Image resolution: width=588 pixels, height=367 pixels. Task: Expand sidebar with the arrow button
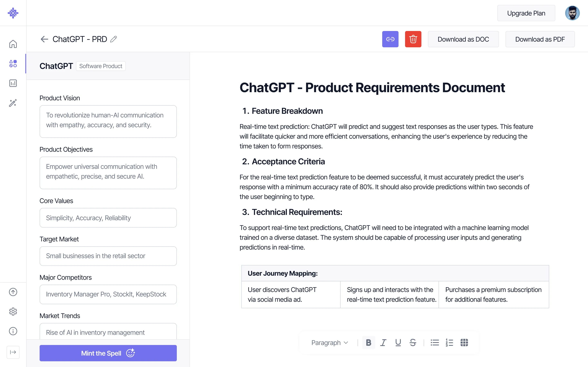click(x=13, y=352)
